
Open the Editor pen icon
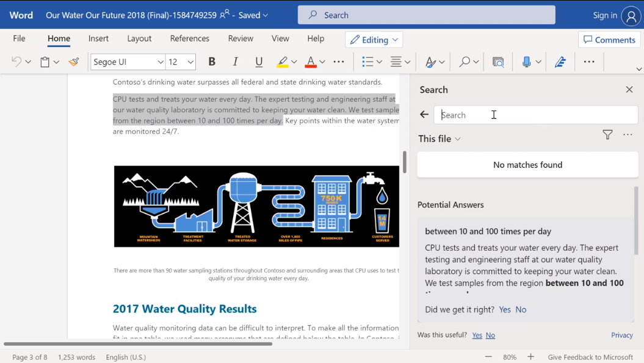tap(560, 62)
